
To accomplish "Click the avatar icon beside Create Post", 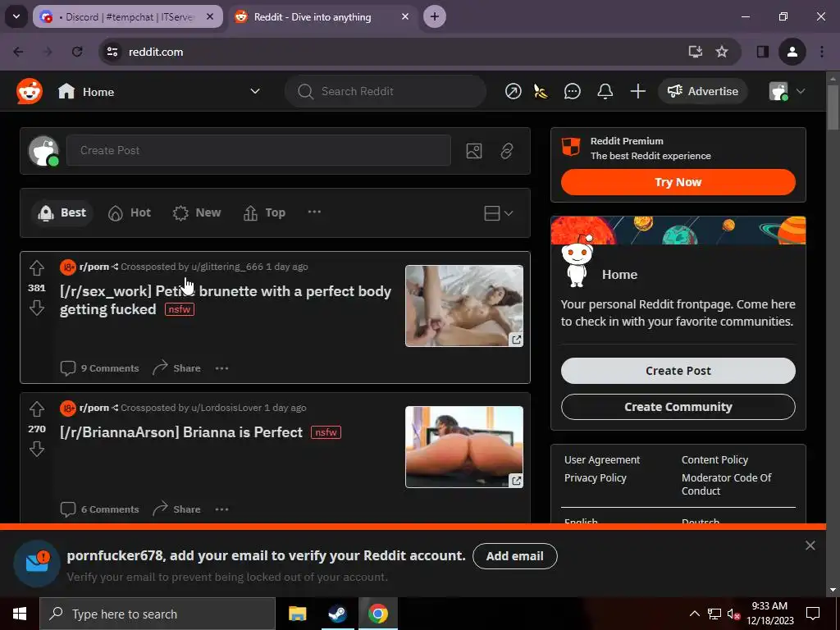I will coord(43,151).
